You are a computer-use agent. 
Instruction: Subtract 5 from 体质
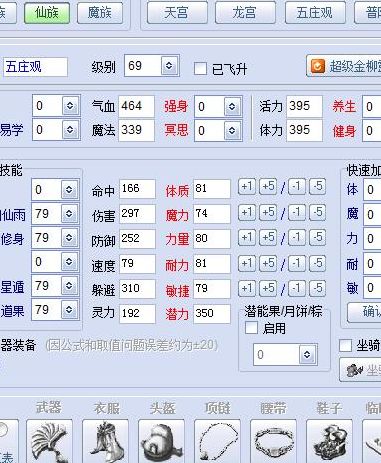pos(317,187)
